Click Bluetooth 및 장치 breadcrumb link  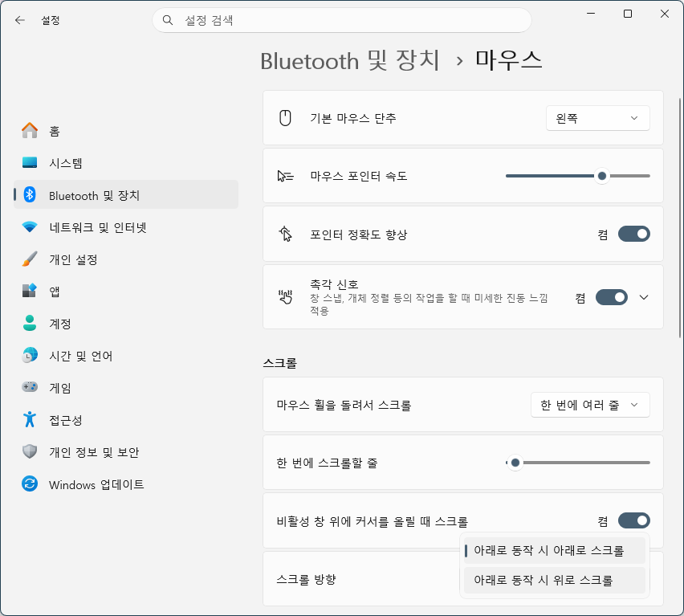350,60
